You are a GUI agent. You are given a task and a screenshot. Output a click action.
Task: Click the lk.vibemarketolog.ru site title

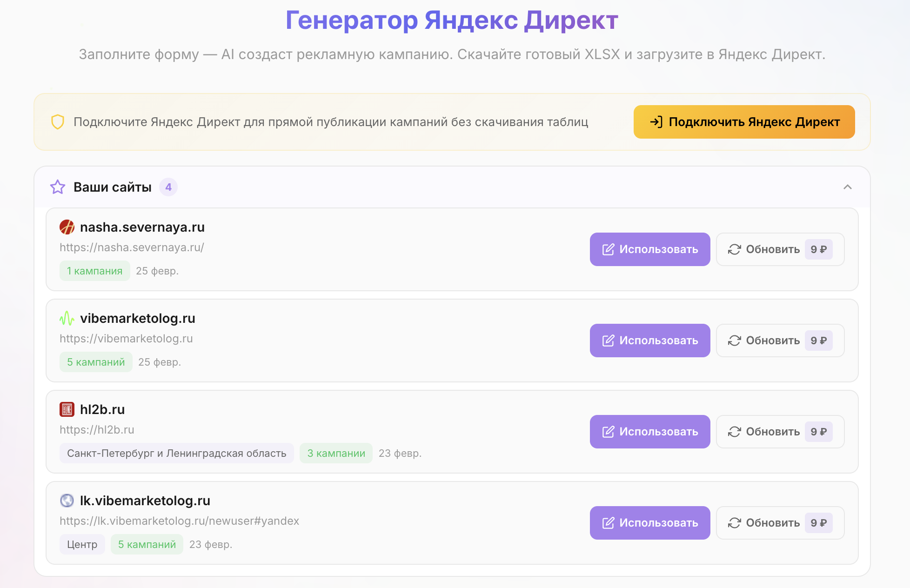point(145,501)
